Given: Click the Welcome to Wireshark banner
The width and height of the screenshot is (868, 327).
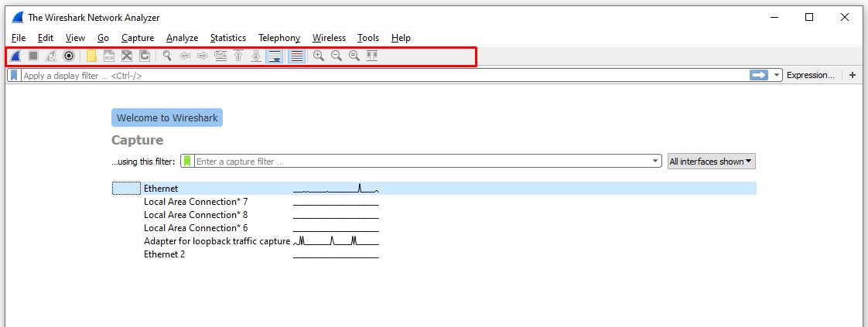Looking at the screenshot, I should click(x=167, y=118).
